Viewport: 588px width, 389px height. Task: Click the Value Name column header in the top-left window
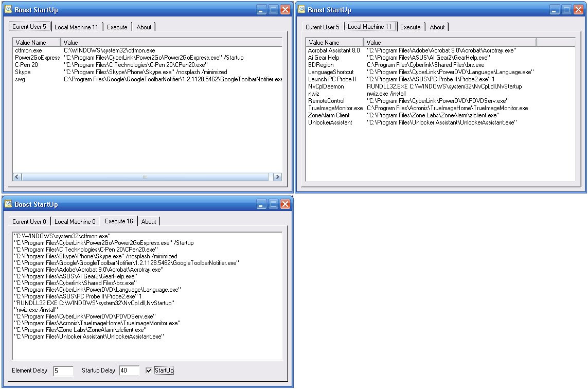(37, 42)
